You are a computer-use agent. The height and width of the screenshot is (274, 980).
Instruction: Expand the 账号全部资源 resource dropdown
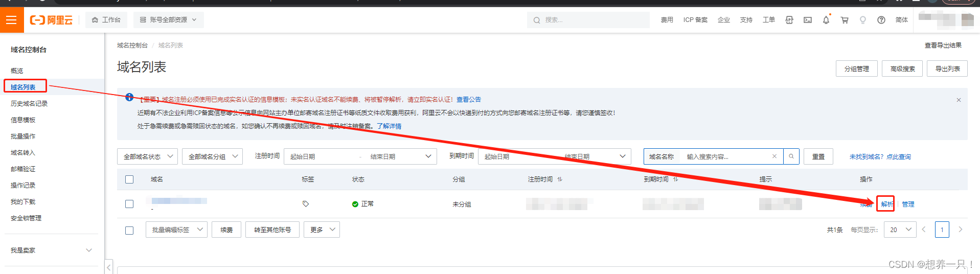tap(168, 20)
